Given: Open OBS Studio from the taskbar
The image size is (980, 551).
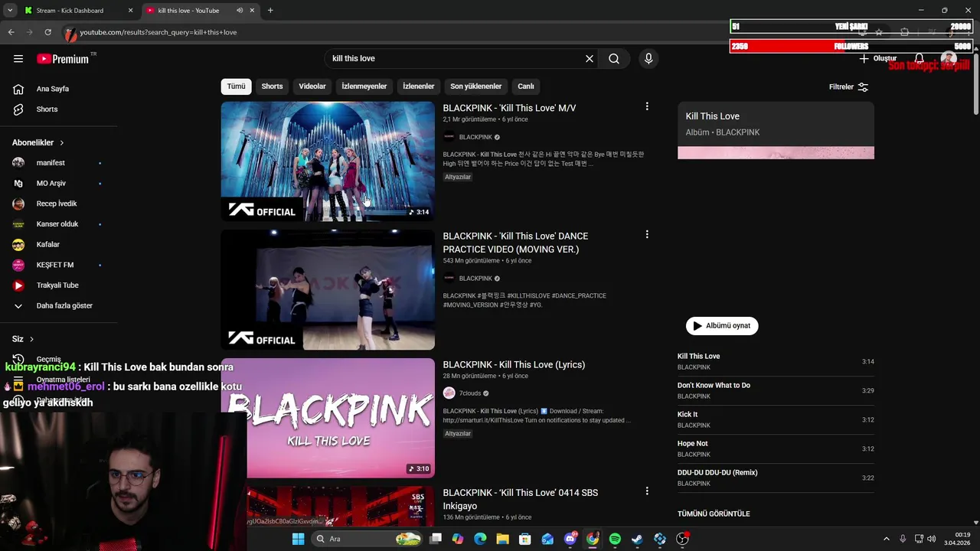Looking at the screenshot, I should (682, 539).
